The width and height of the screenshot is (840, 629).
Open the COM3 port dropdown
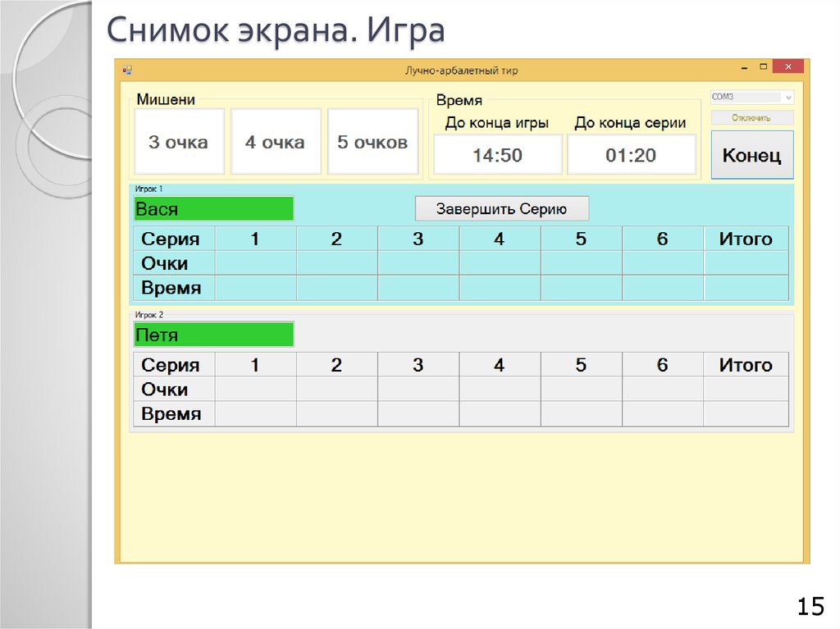point(751,97)
